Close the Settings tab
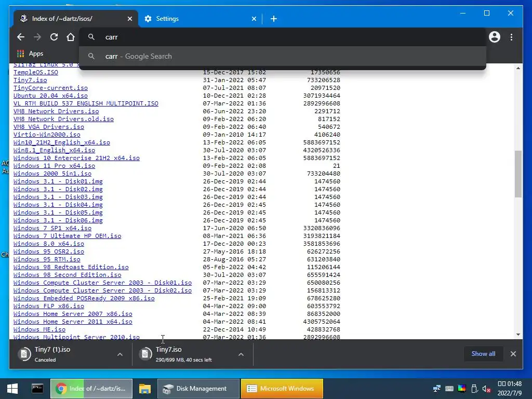Screen dimensions: 532x399 254,19
